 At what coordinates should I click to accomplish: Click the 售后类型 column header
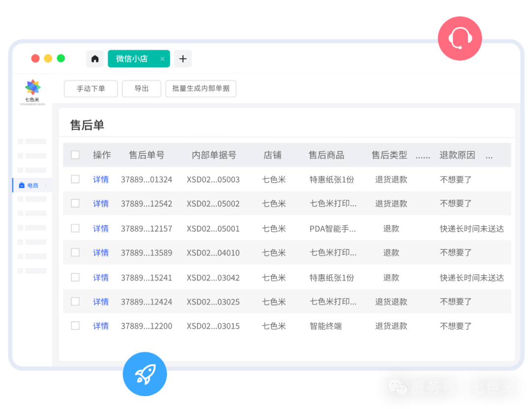click(389, 155)
